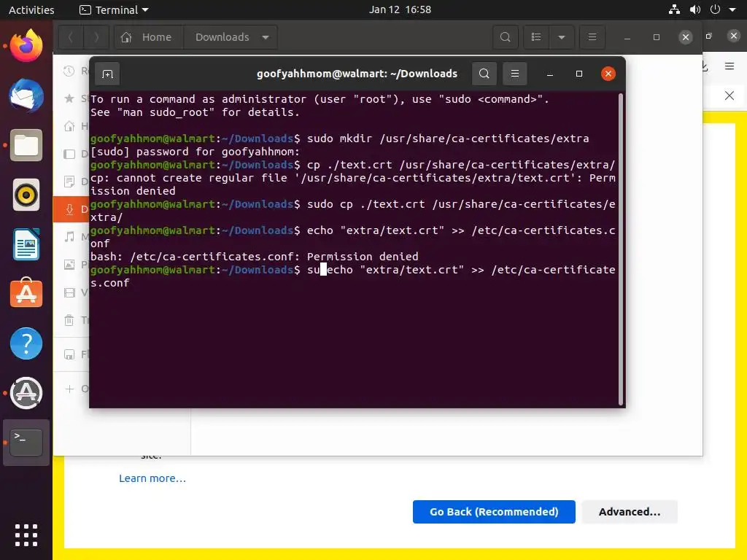Viewport: 747px width, 560px height.
Task: Open the Videos sidebar icon in Files
Action: [x=69, y=292]
